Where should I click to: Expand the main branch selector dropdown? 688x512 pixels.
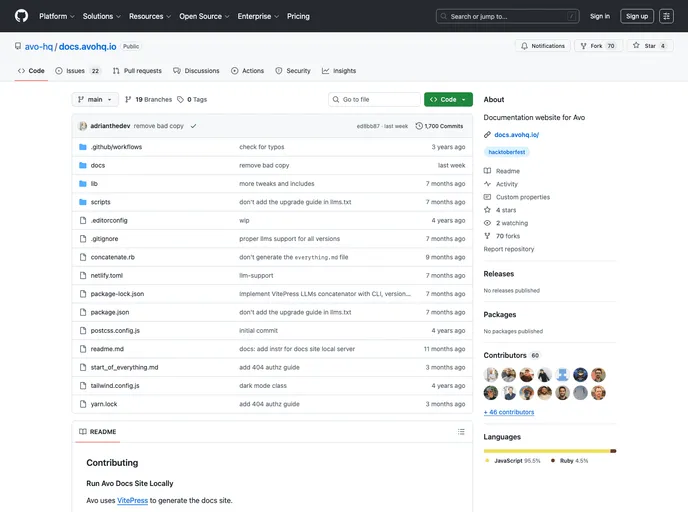click(95, 100)
